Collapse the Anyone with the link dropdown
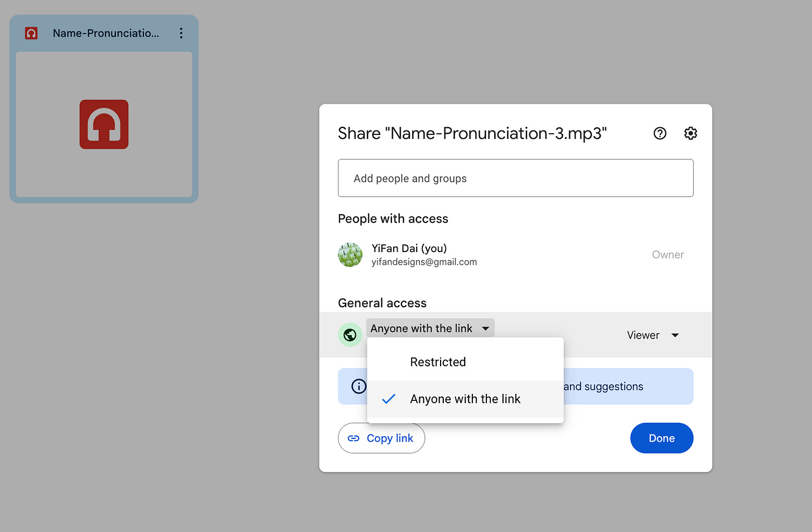 (x=430, y=328)
